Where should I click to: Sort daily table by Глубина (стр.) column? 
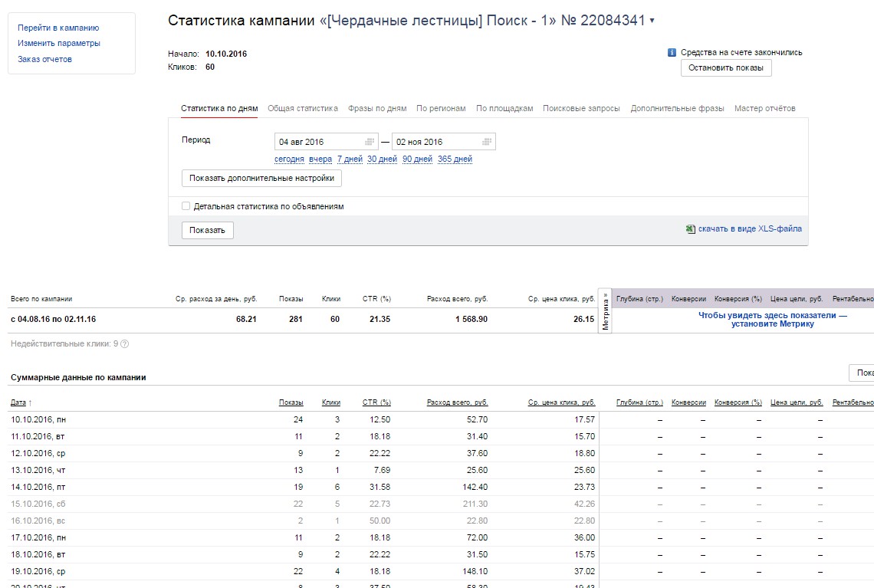tap(640, 402)
